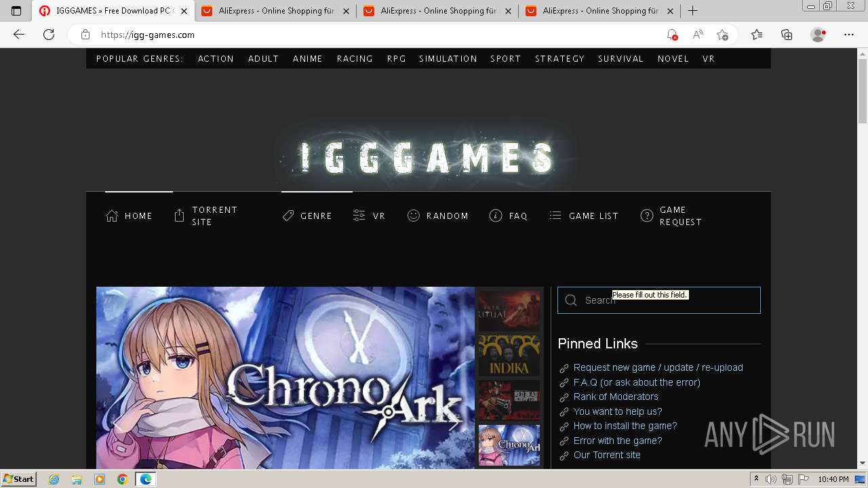Open a new tab with plus
868x488 pixels.
[692, 11]
